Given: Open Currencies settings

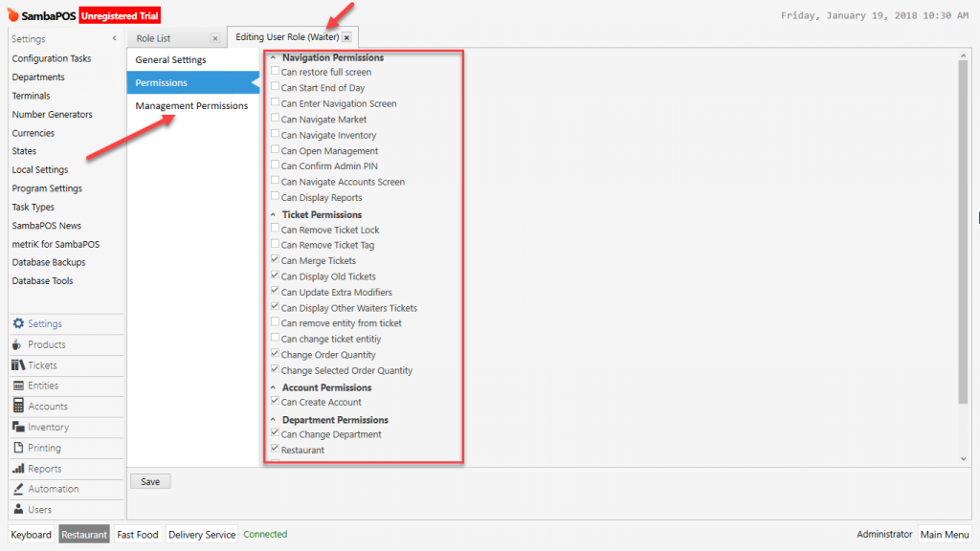Looking at the screenshot, I should tap(33, 133).
